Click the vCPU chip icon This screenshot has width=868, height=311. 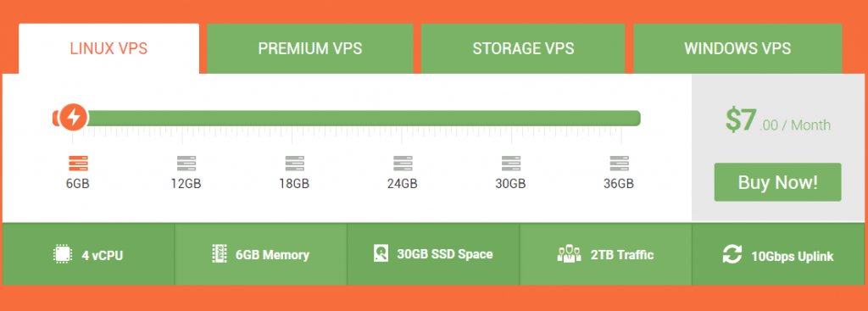pyautogui.click(x=63, y=254)
